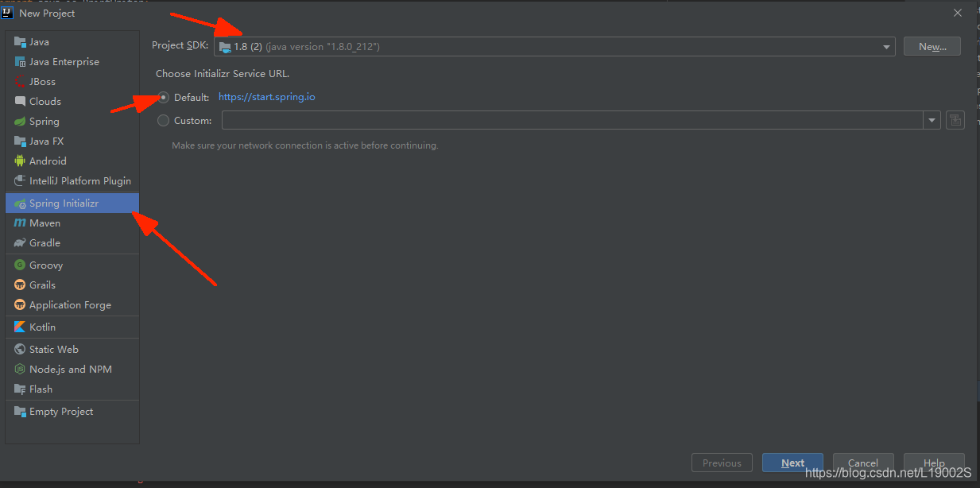The width and height of the screenshot is (980, 488).
Task: Click the Kotlin K icon
Action: pos(20,327)
